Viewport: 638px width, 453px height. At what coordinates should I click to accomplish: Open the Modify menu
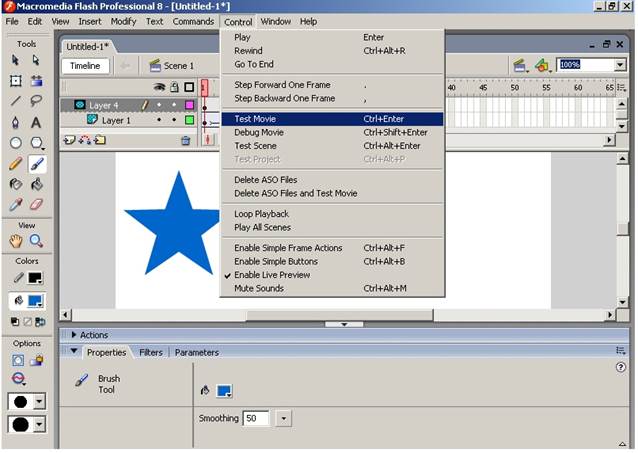[x=123, y=22]
